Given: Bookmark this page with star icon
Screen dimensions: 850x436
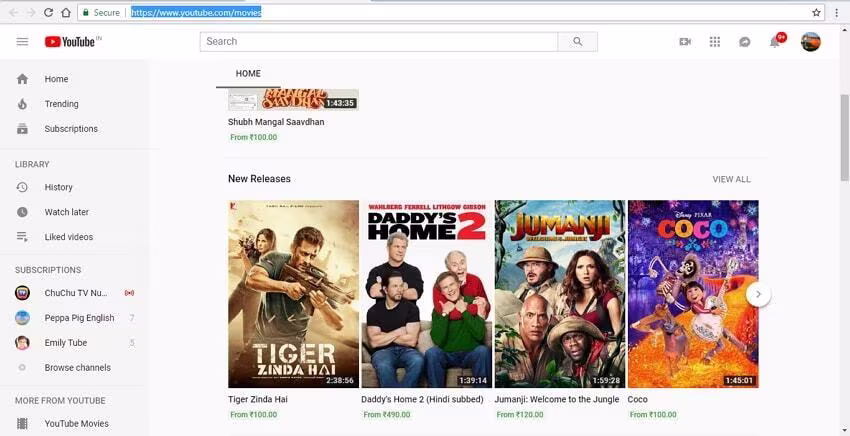Looking at the screenshot, I should tap(816, 12).
